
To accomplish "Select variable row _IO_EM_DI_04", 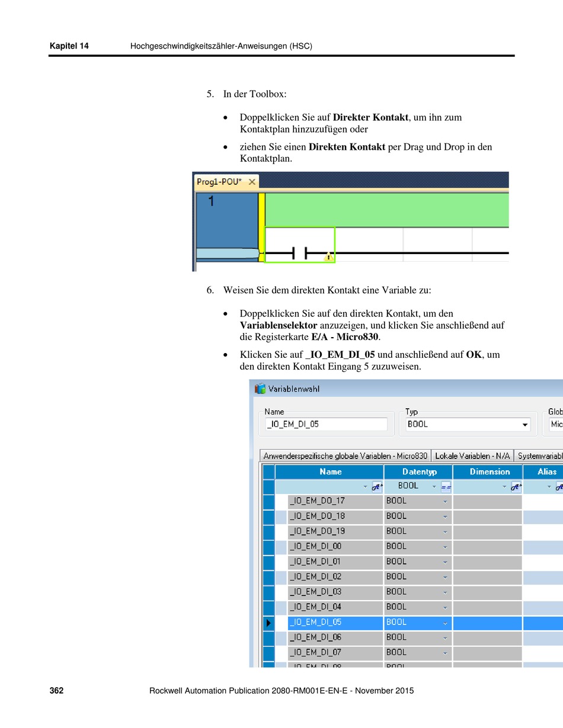I will click(x=335, y=607).
